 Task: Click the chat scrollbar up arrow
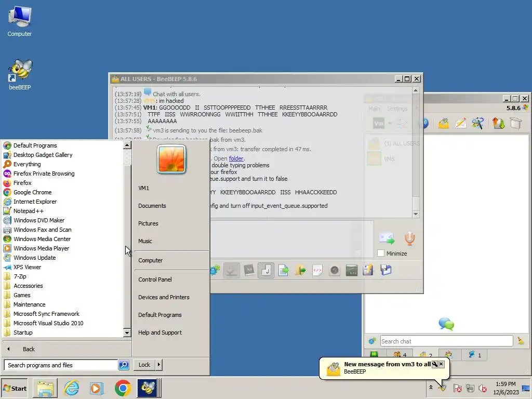point(416,90)
